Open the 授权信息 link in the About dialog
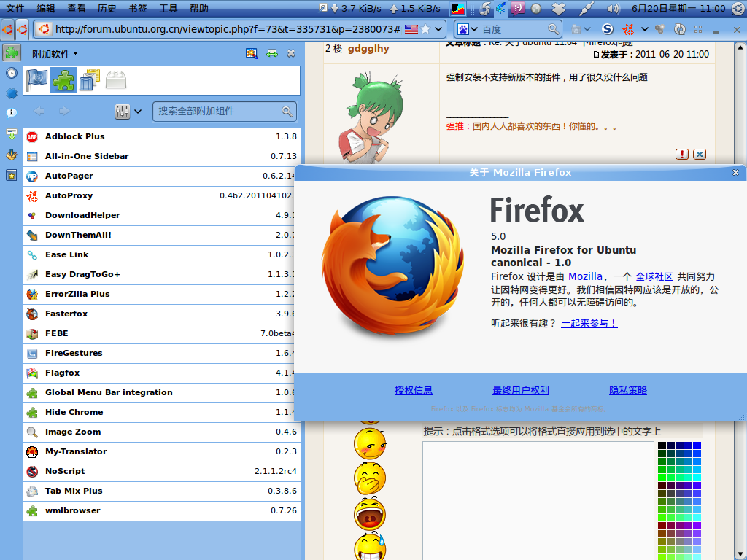 click(x=414, y=391)
